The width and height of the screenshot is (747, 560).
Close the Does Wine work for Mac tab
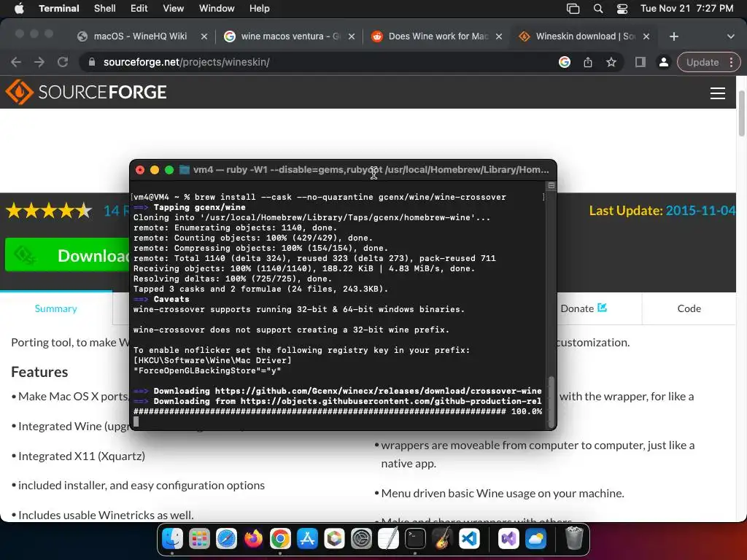[x=499, y=36]
